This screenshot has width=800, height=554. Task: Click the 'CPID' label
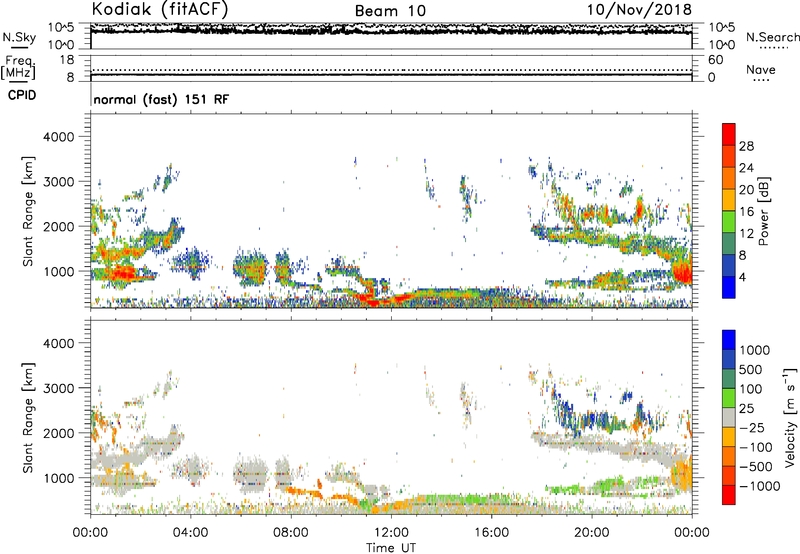click(22, 95)
